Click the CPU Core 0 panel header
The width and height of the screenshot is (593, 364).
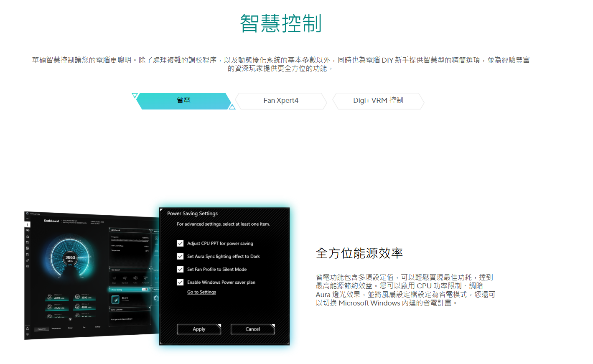pyautogui.click(x=130, y=230)
